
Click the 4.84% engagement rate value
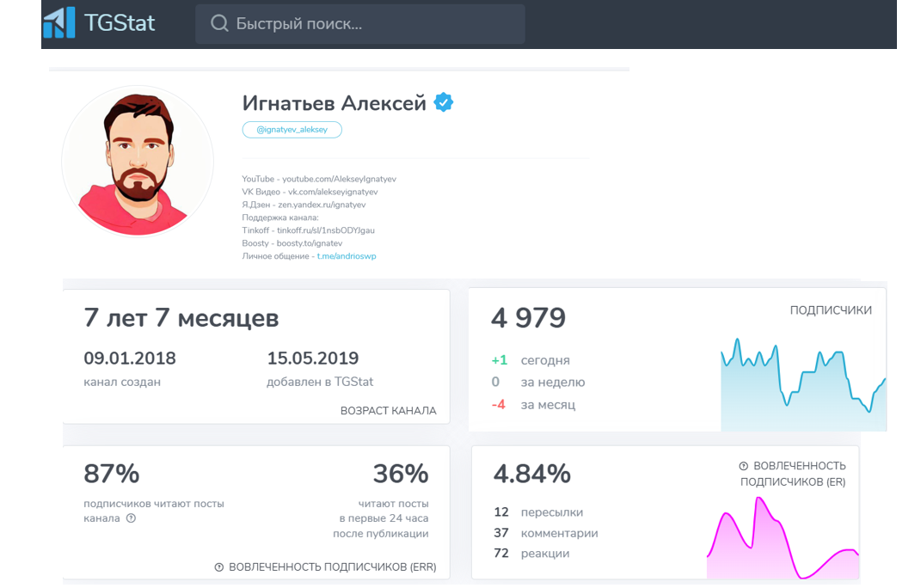point(531,474)
